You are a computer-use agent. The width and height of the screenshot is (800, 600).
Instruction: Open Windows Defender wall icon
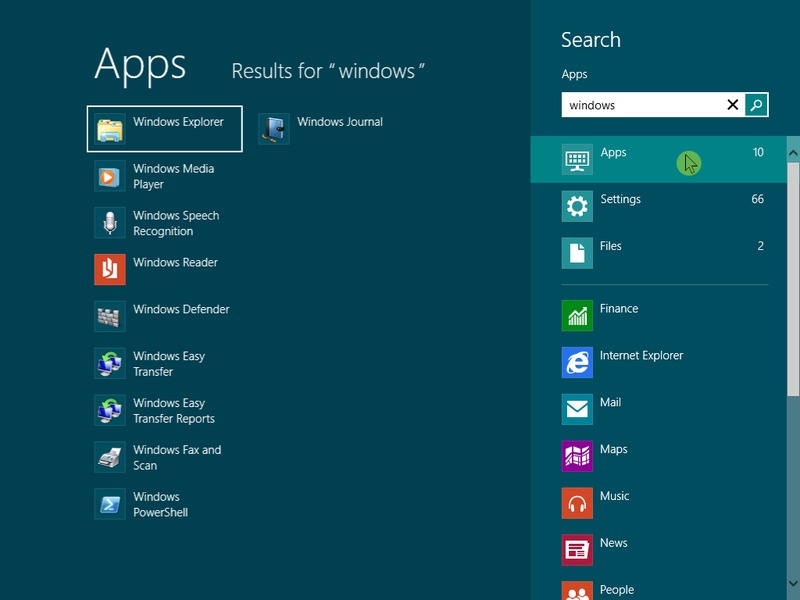[x=110, y=316]
